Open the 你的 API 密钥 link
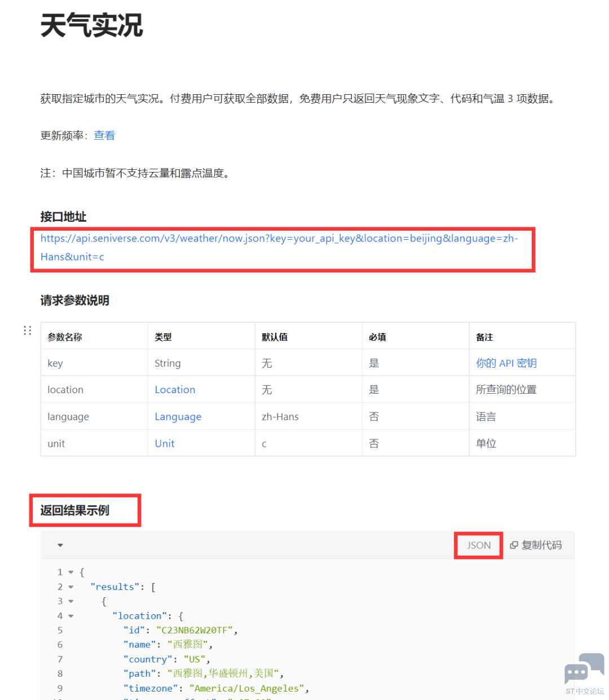This screenshot has height=700, width=609. click(x=506, y=363)
